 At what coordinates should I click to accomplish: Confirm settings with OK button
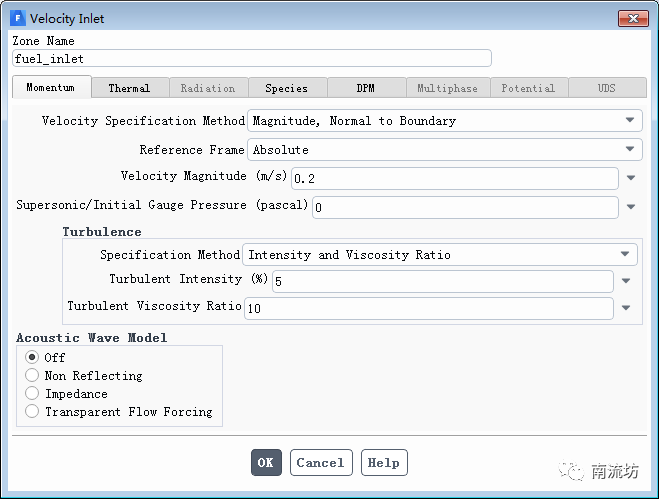click(265, 463)
